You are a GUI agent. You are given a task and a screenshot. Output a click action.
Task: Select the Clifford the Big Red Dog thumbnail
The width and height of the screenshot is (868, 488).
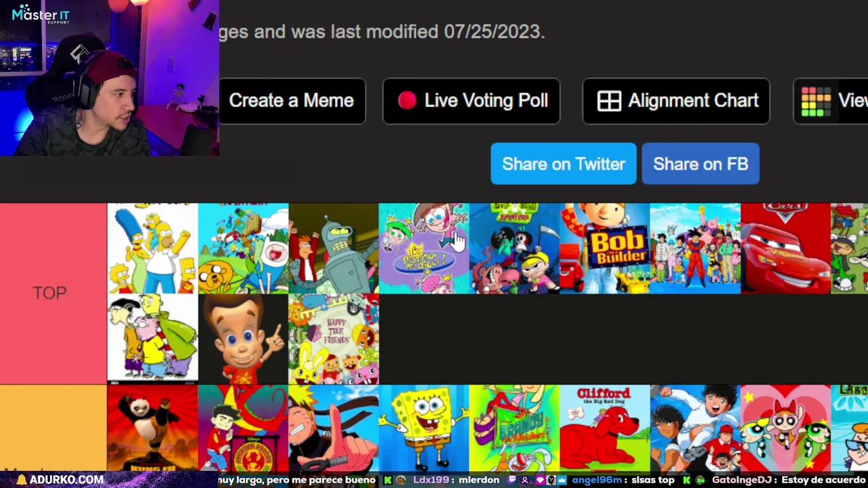coord(605,428)
